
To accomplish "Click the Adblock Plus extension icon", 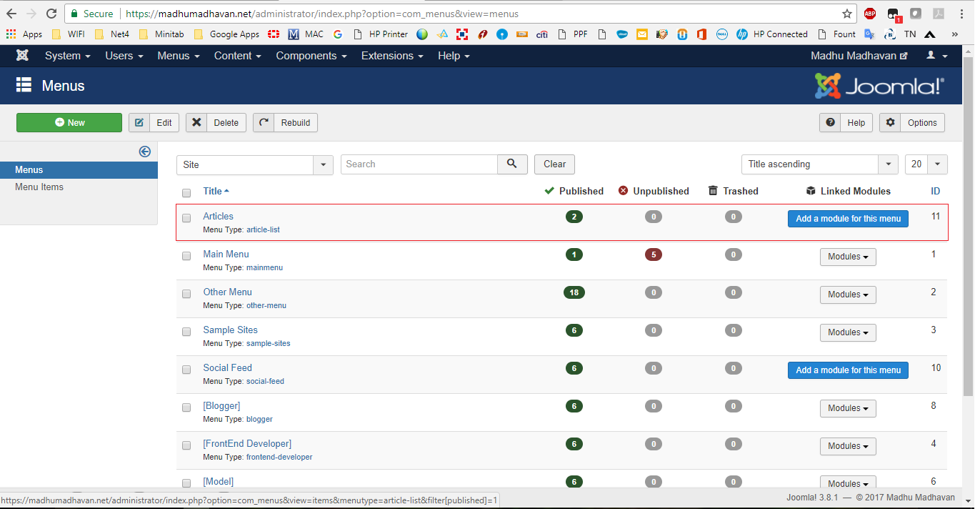I will (x=870, y=14).
